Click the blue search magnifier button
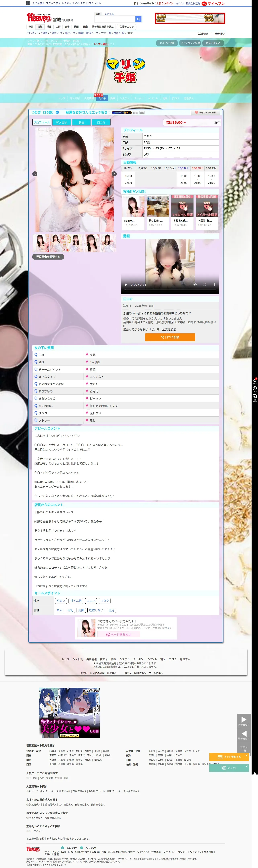Screen dimensions: 258x868 point(138,19)
